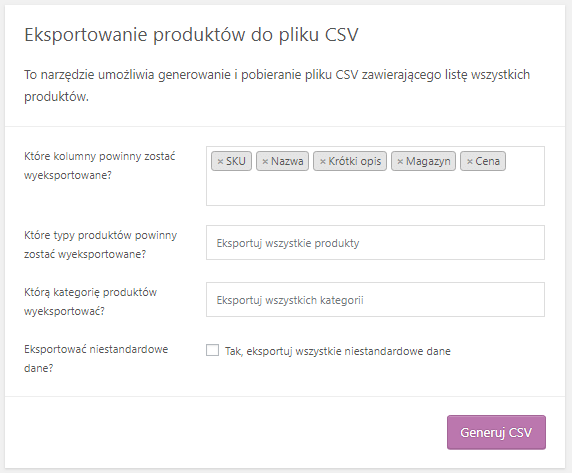
Task: Click the Generuj CSV button
Action: pyautogui.click(x=496, y=432)
